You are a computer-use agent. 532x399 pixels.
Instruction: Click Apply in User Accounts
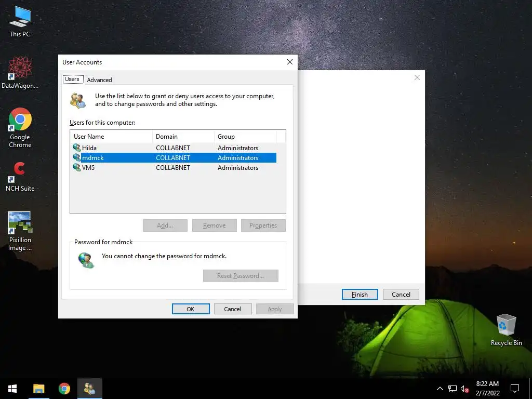[275, 309]
